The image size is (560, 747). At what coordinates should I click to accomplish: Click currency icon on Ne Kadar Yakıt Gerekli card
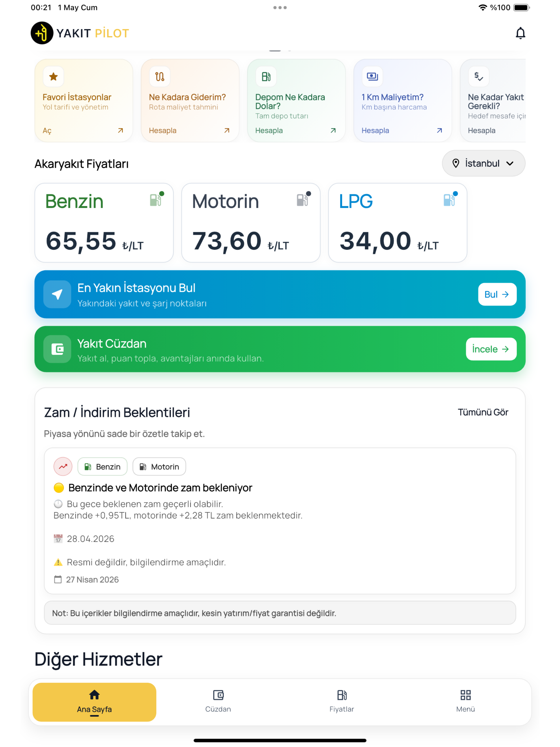479,77
